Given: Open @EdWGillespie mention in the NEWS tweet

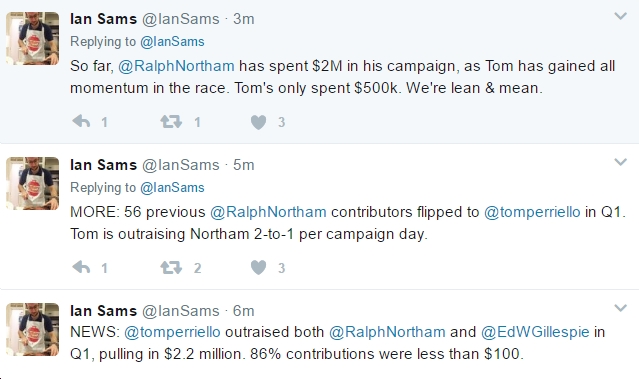Looking at the screenshot, I should [535, 332].
